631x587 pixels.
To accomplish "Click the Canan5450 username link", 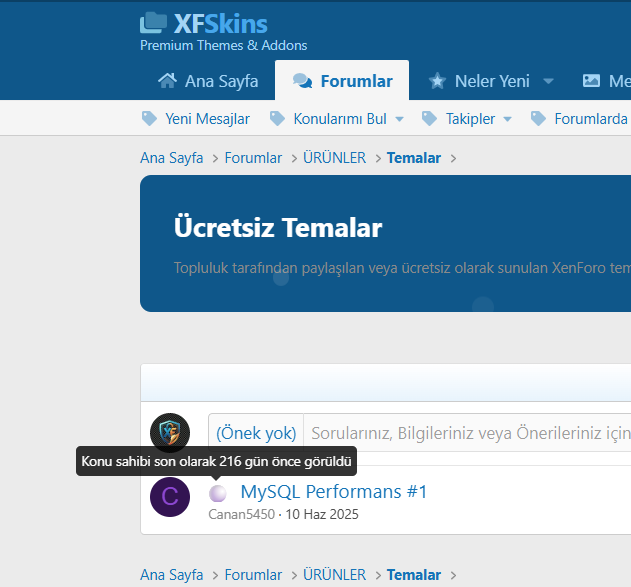I will click(241, 514).
